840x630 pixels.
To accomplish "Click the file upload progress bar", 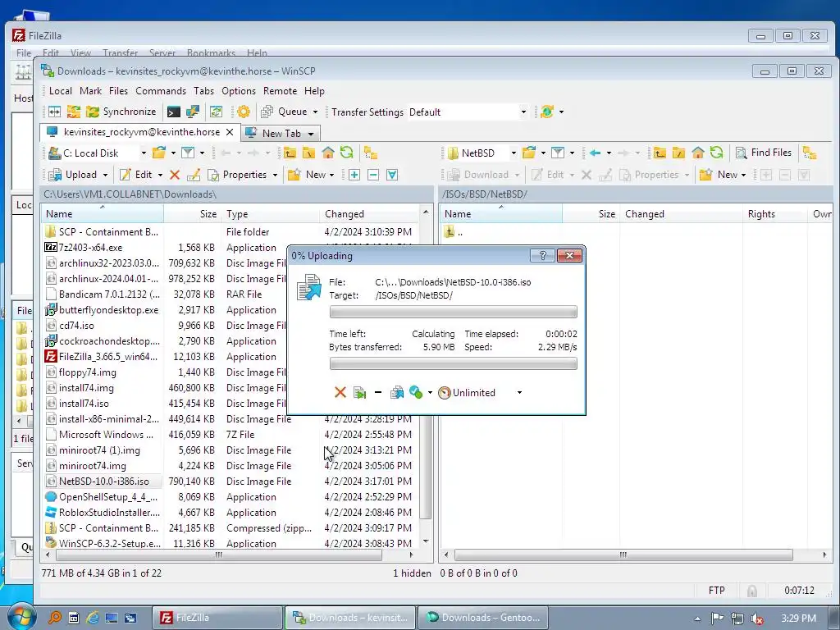I will click(x=453, y=312).
